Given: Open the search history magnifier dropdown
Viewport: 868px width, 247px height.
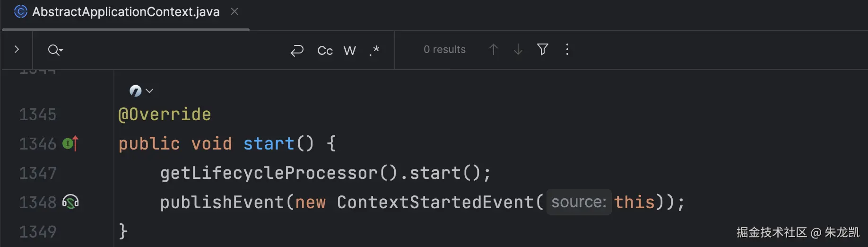Looking at the screenshot, I should [55, 50].
